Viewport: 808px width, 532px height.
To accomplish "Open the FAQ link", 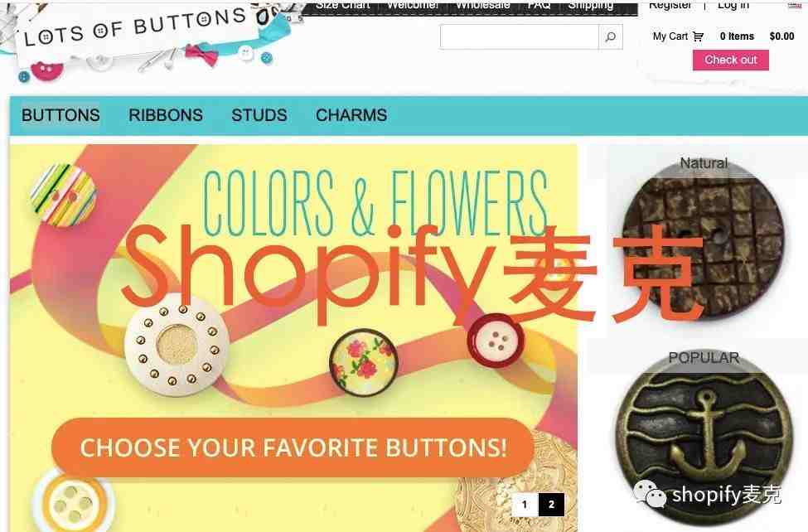I will click(x=539, y=5).
